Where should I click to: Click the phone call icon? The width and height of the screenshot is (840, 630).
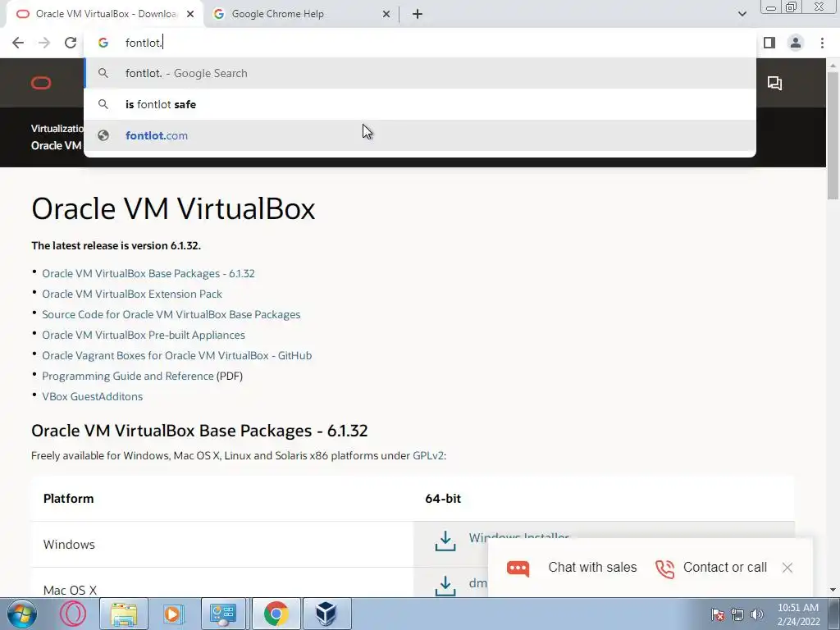pos(664,569)
